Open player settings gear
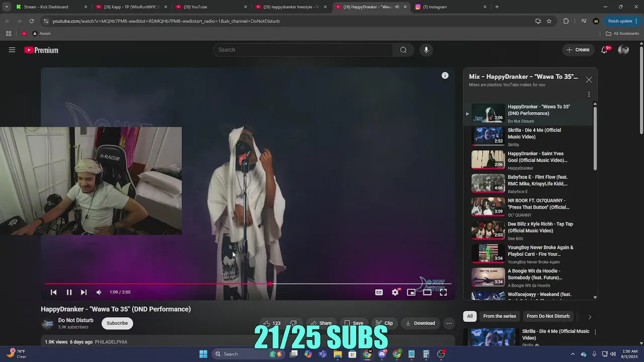Screen dimensions: 644x362 click(x=395, y=292)
